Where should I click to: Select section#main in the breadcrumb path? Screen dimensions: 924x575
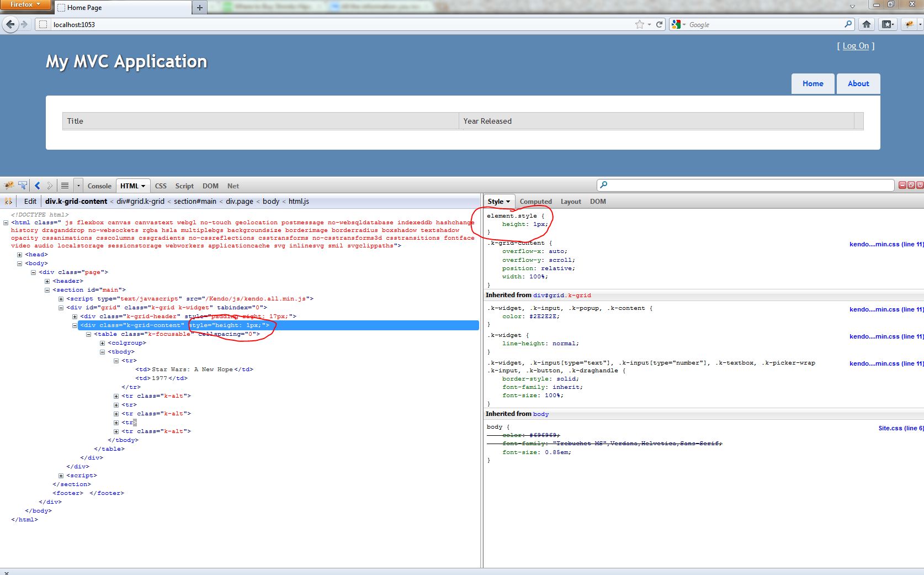point(195,202)
